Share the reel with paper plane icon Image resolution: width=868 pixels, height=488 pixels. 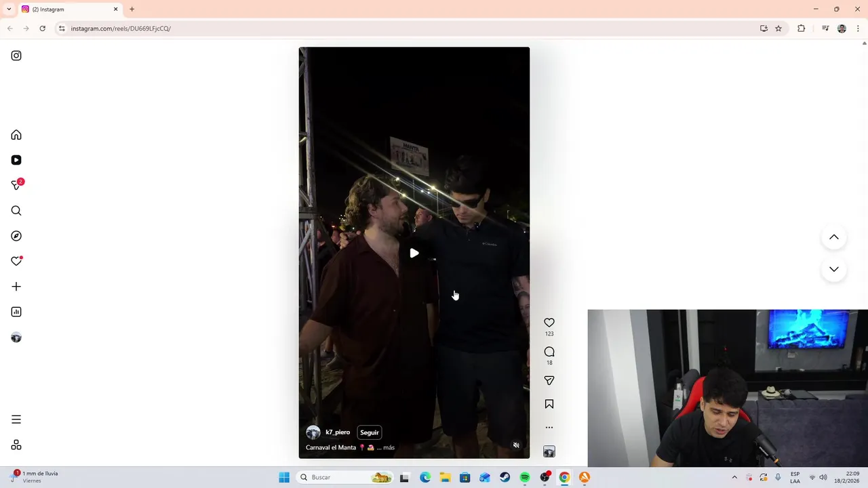click(x=549, y=381)
